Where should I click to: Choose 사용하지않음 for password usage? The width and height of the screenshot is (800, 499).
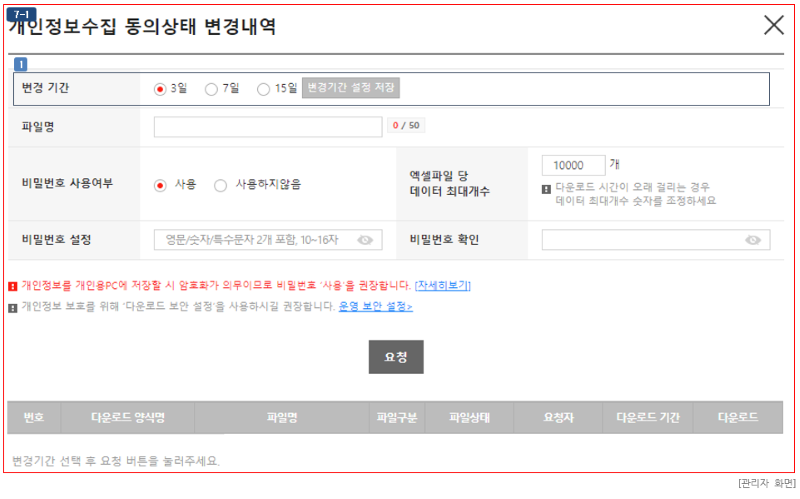click(221, 185)
